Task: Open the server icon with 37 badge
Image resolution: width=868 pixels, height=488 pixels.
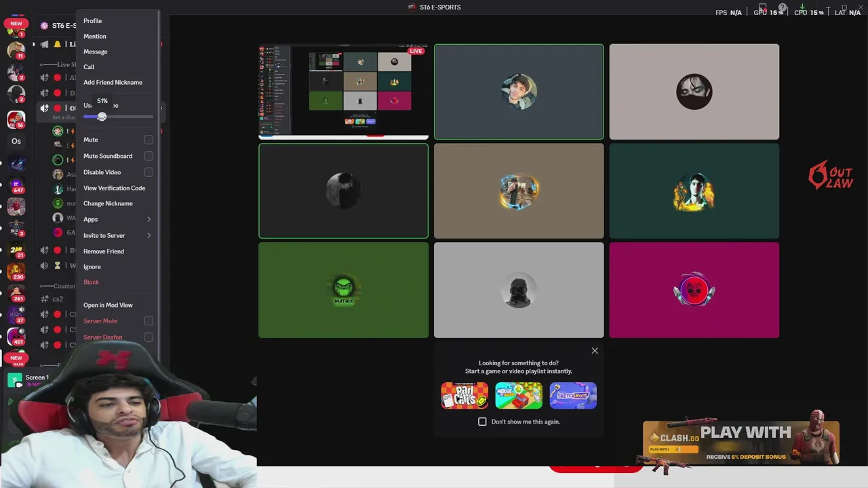Action: click(16, 315)
